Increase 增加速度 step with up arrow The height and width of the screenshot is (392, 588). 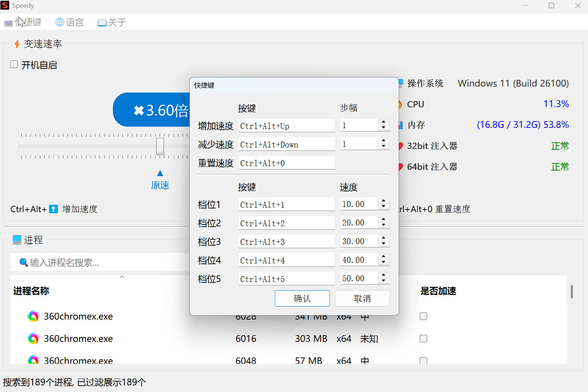click(x=383, y=122)
